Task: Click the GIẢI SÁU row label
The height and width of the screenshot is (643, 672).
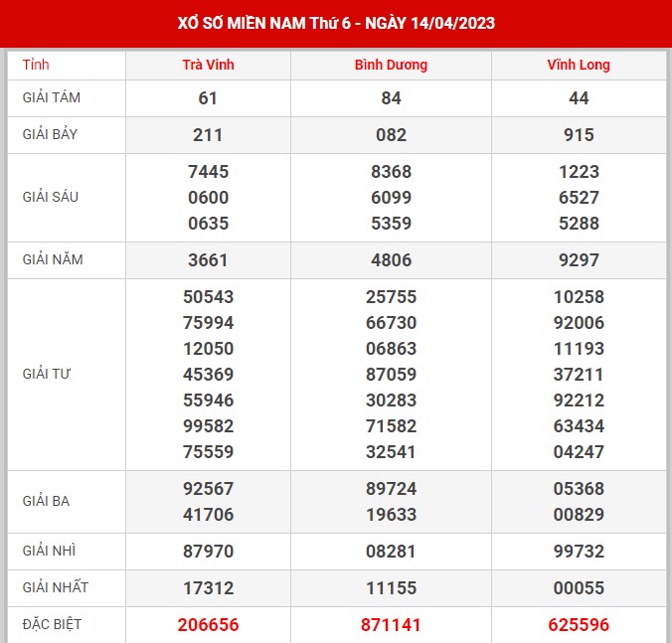Action: [x=51, y=197]
